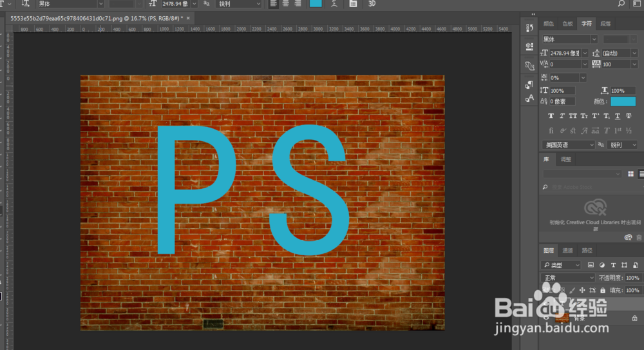This screenshot has width=644, height=350.
Task: Filter layers by shape layers icon
Action: pos(624,266)
